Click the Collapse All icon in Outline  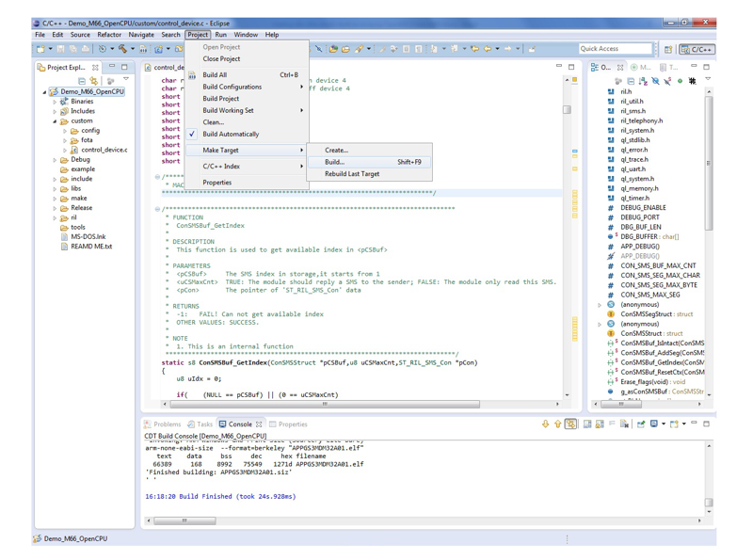pos(631,81)
